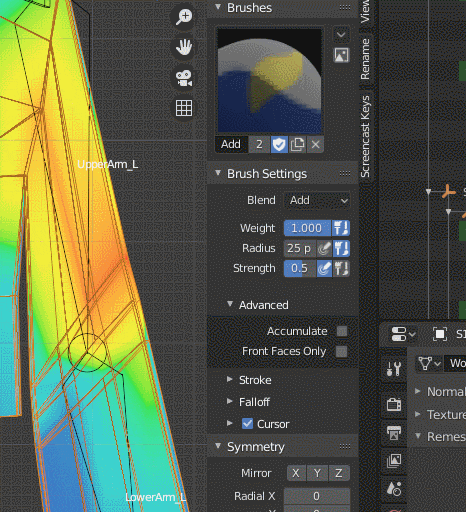Collapse the Symmetry panel
This screenshot has width=466, height=512.
218,446
